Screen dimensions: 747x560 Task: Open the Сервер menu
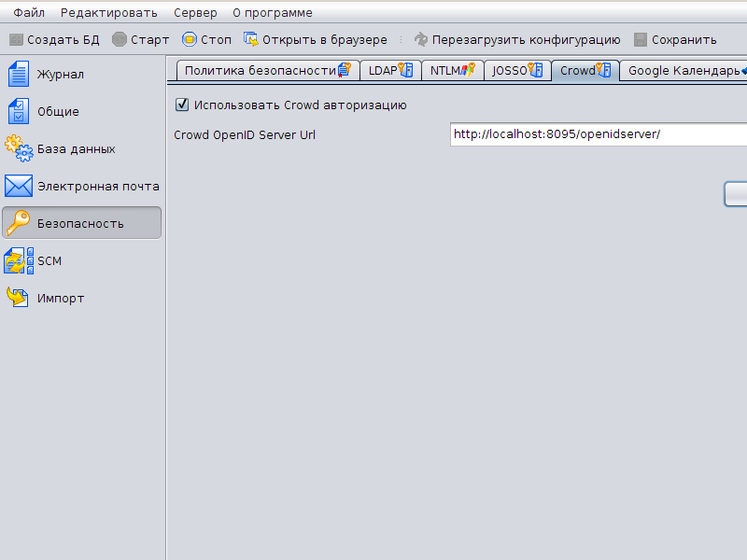[x=194, y=13]
